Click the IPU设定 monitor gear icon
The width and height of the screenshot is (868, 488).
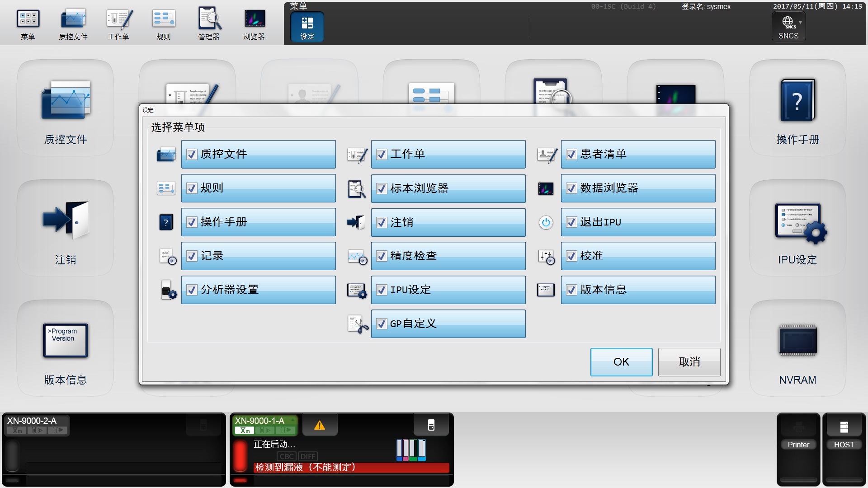pyautogui.click(x=799, y=223)
